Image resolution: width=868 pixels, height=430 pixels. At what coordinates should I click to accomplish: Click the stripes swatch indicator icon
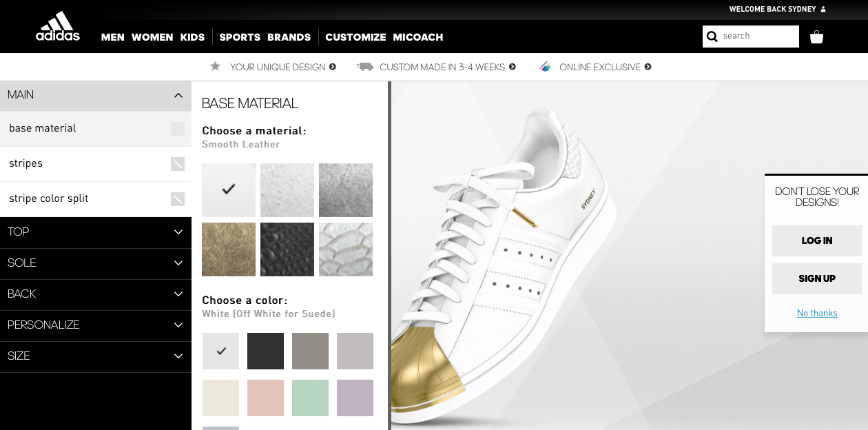click(x=178, y=164)
